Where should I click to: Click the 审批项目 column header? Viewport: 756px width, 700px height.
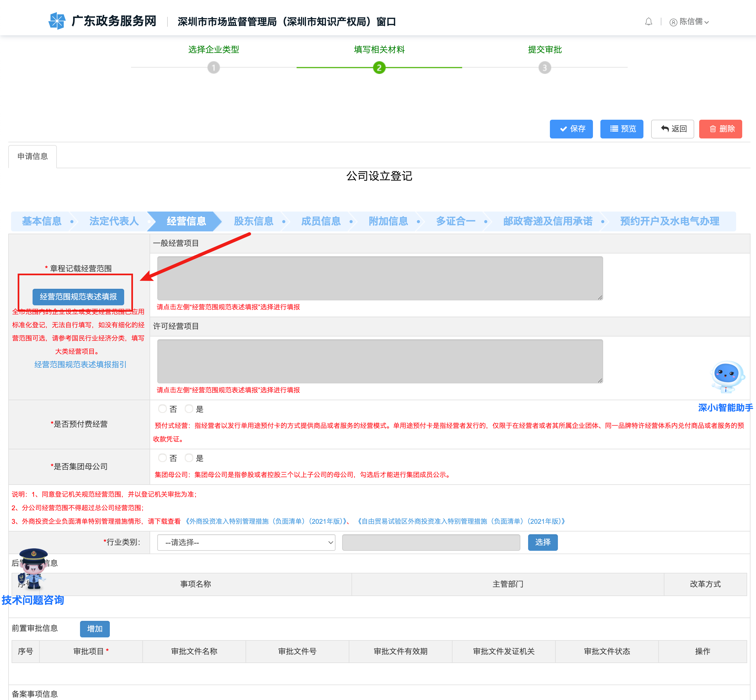coord(91,651)
